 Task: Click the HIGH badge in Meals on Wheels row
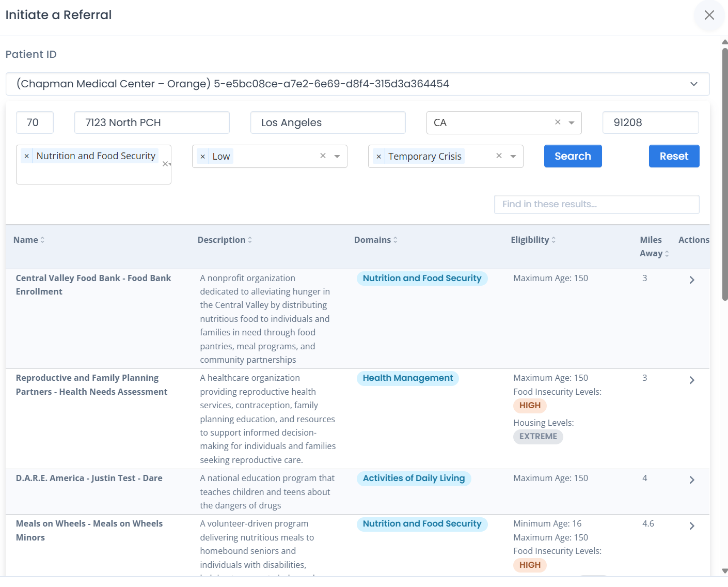(530, 565)
